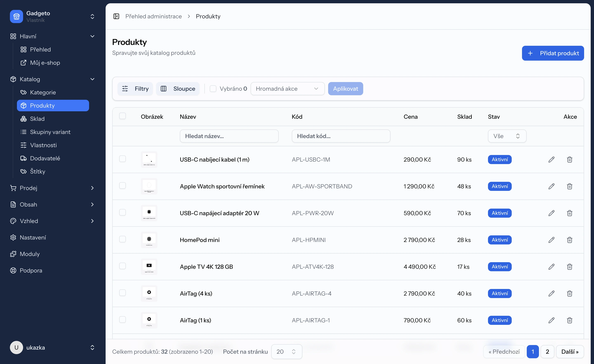This screenshot has height=364, width=594.
Task: Check the USB-C napájecí adaptér row
Action: [123, 212]
